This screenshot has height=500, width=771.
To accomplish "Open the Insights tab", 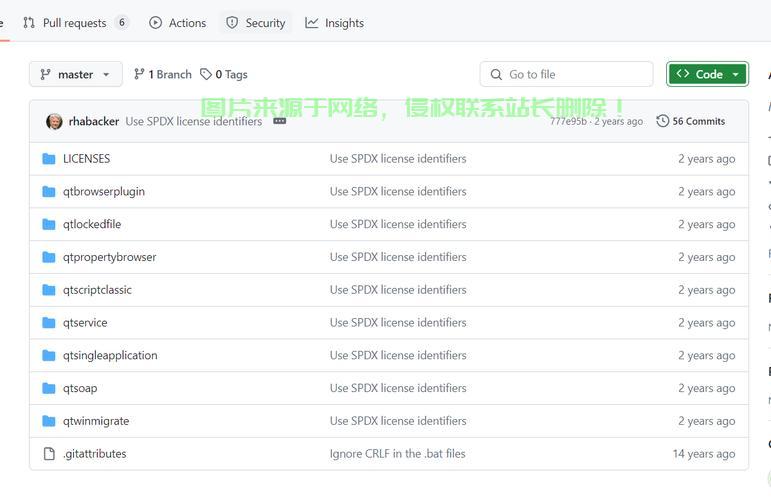I will click(334, 23).
